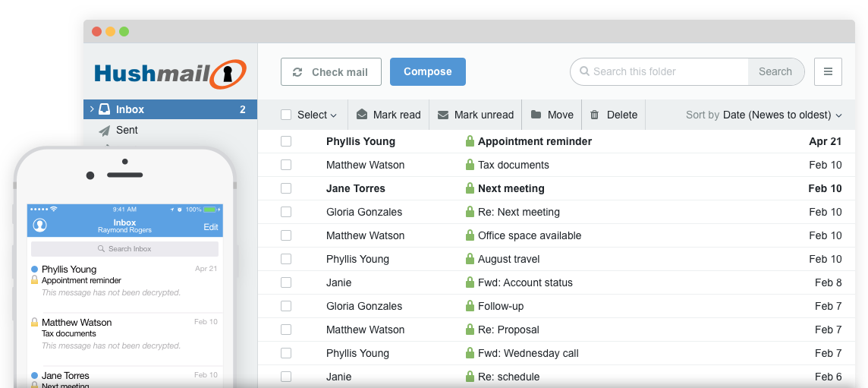Image resolution: width=868 pixels, height=388 pixels.
Task: Click the Search this folder field
Action: coord(659,71)
